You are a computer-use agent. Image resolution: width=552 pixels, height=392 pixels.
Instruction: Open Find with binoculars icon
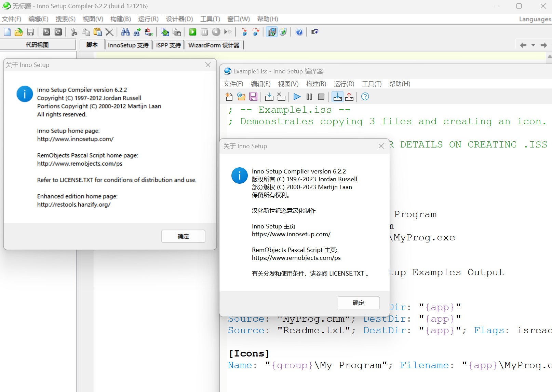tap(125, 32)
